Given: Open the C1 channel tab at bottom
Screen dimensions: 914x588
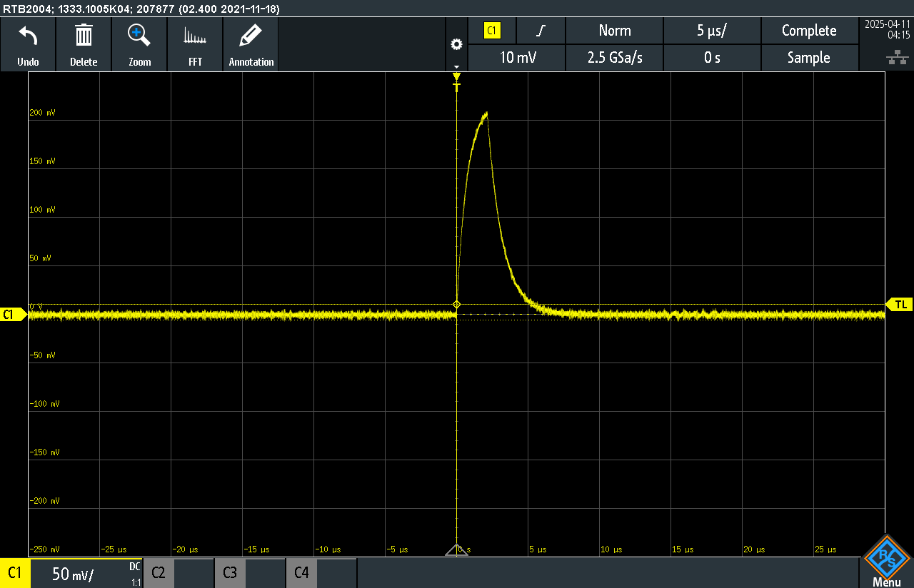Looking at the screenshot, I should coord(14,573).
